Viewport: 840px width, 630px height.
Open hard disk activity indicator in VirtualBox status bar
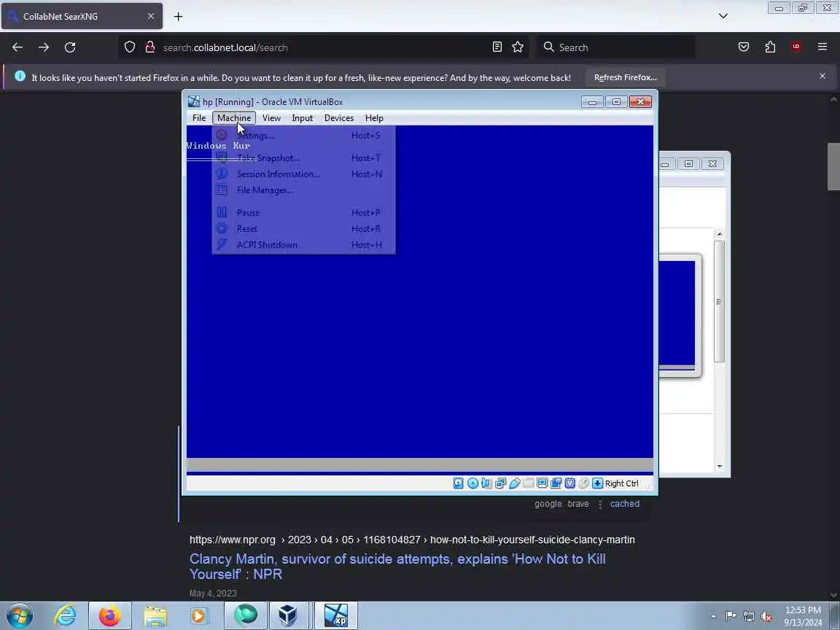tap(459, 483)
